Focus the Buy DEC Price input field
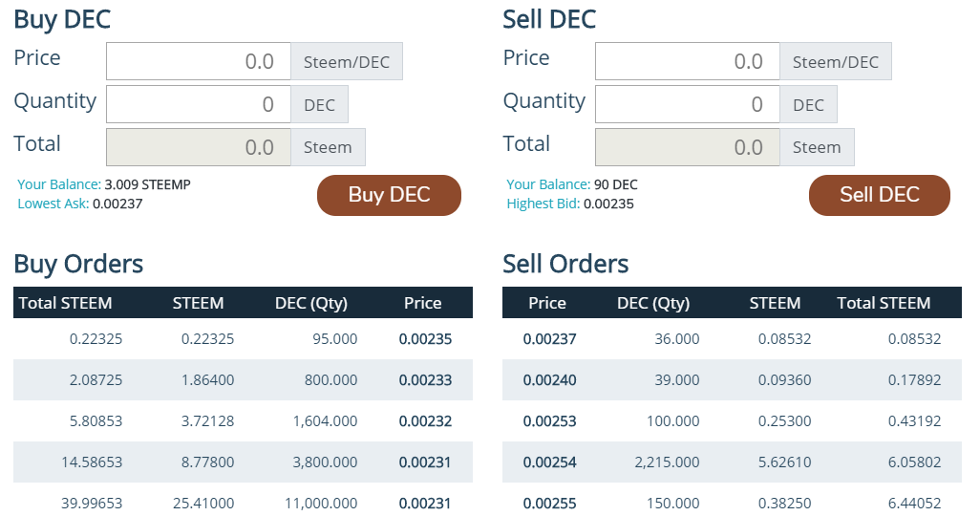 198,61
